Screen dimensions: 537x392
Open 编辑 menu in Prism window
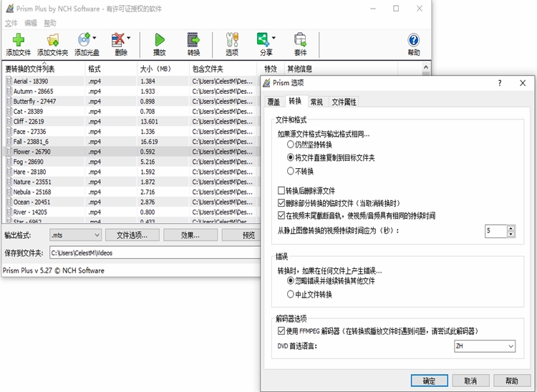point(31,23)
